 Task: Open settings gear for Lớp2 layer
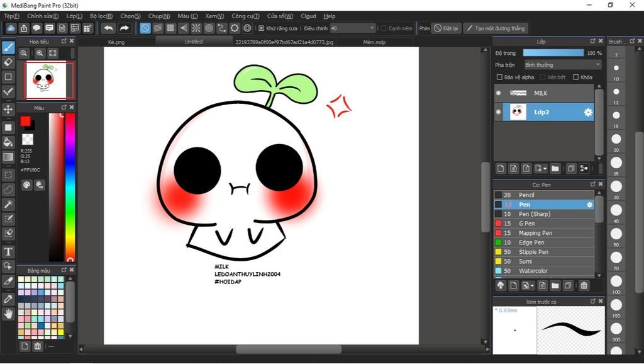[x=588, y=112]
